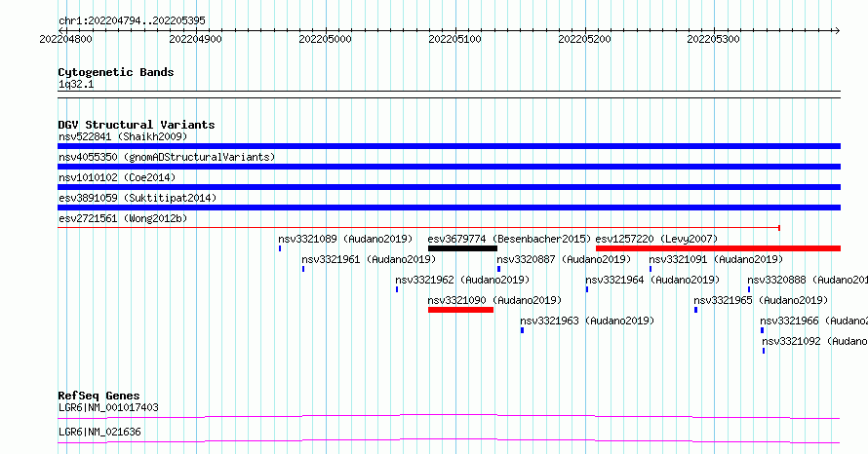Open nsv3321961 (Audano2019) label
Screen dimensions: 868x454
[x=369, y=259]
